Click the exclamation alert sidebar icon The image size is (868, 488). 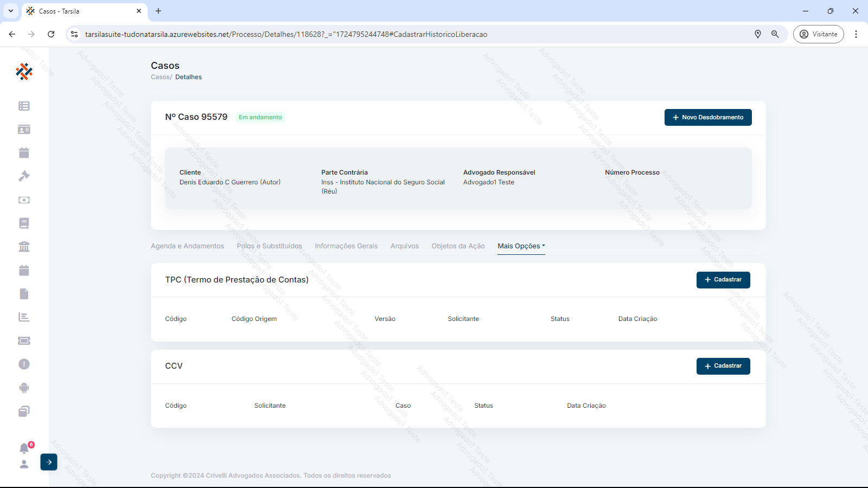point(24,364)
